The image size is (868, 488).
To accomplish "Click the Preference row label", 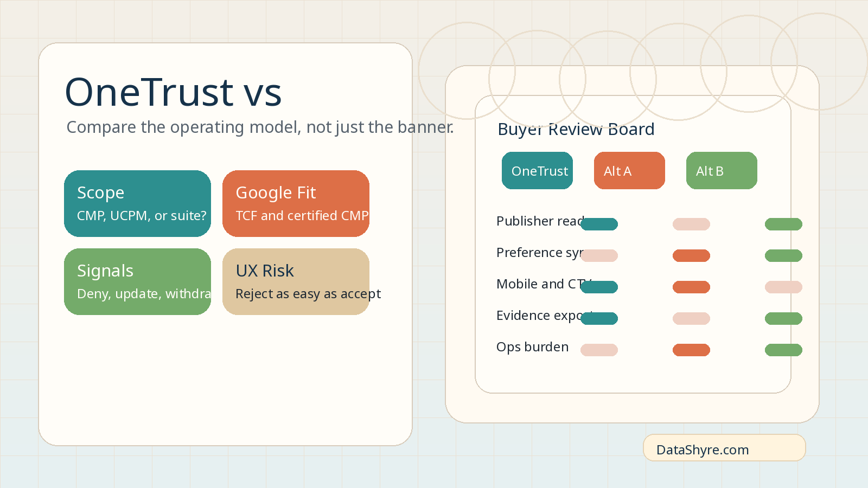I will click(x=540, y=253).
